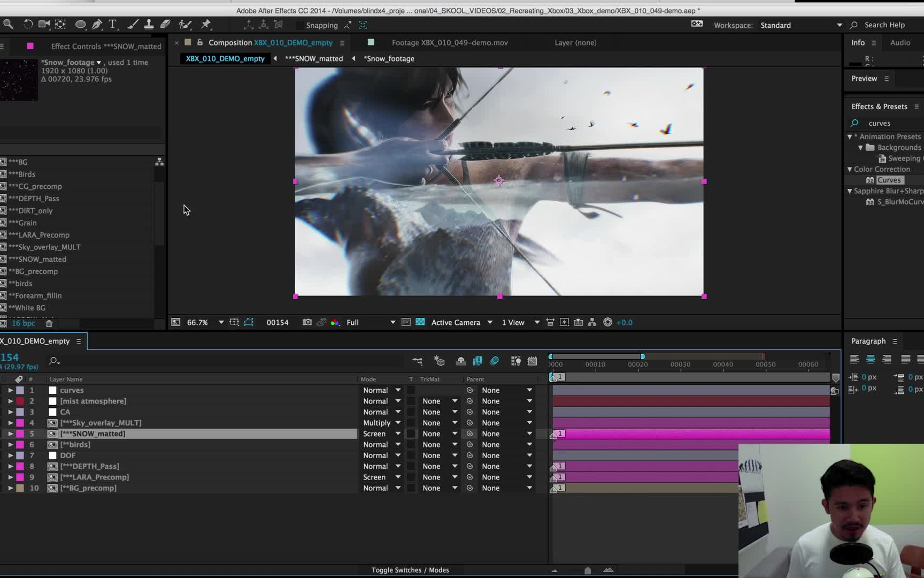Open the 1 View layout dropdown

click(x=520, y=322)
